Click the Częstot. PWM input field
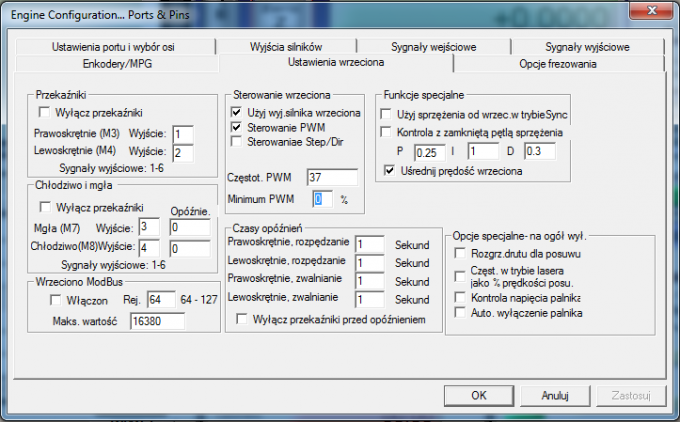Screen dimensions: 680x422 pyautogui.click(x=331, y=177)
